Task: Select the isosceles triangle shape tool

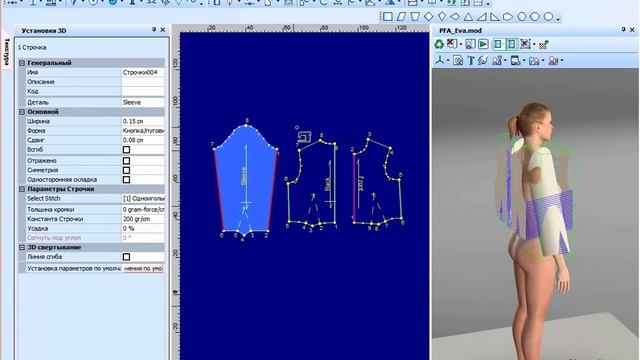Action: tap(468, 16)
